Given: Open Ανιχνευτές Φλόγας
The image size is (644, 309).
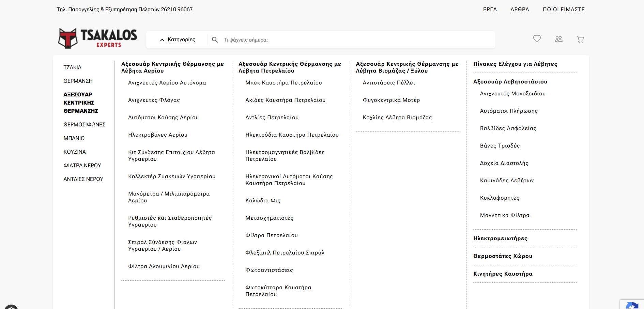Looking at the screenshot, I should pyautogui.click(x=154, y=100).
